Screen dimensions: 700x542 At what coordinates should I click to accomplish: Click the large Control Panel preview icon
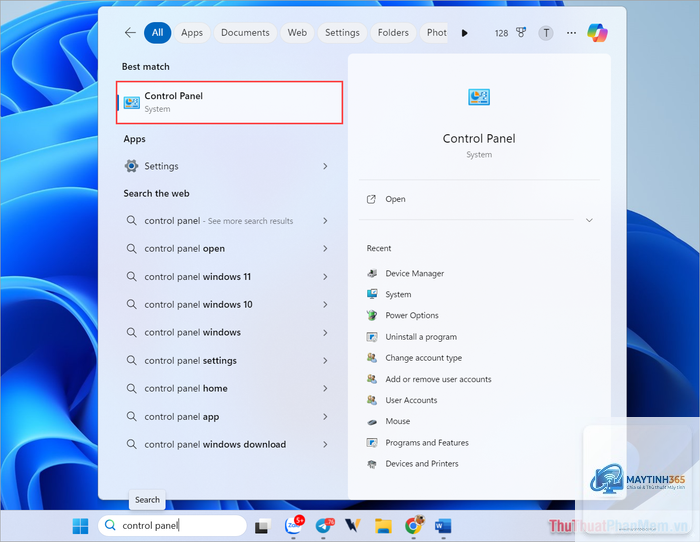pyautogui.click(x=479, y=97)
